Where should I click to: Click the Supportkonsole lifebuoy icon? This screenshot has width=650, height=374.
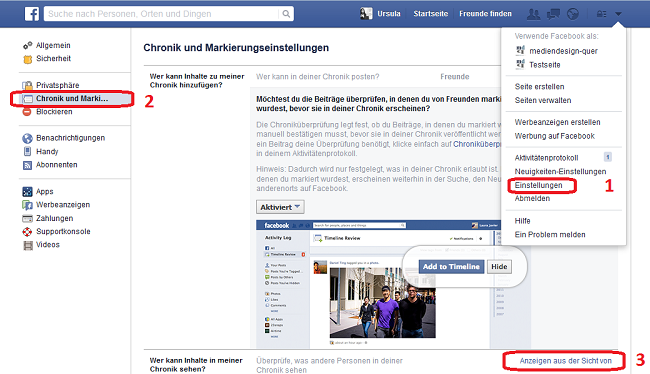27,232
